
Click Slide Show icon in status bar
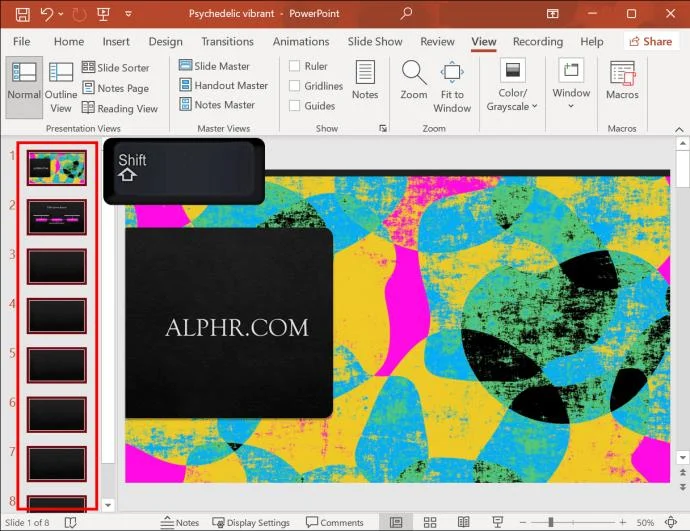pos(497,522)
